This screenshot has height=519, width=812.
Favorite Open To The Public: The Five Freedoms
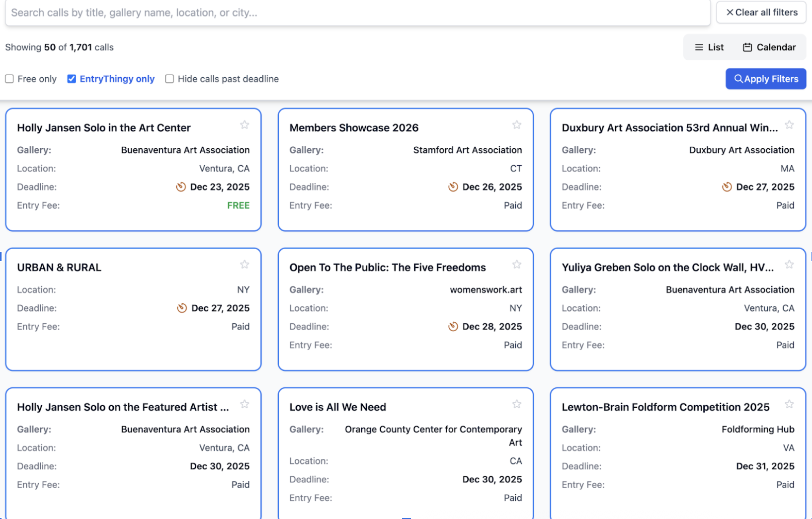click(x=517, y=265)
